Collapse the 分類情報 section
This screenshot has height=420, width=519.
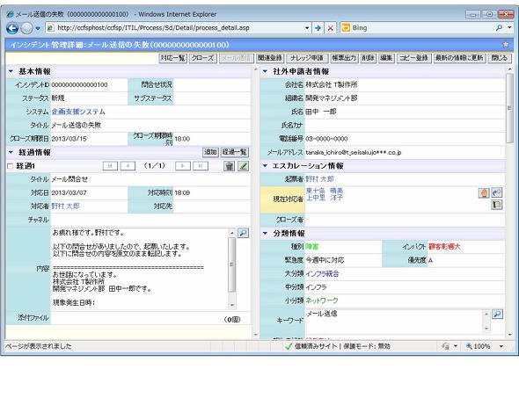click(265, 233)
